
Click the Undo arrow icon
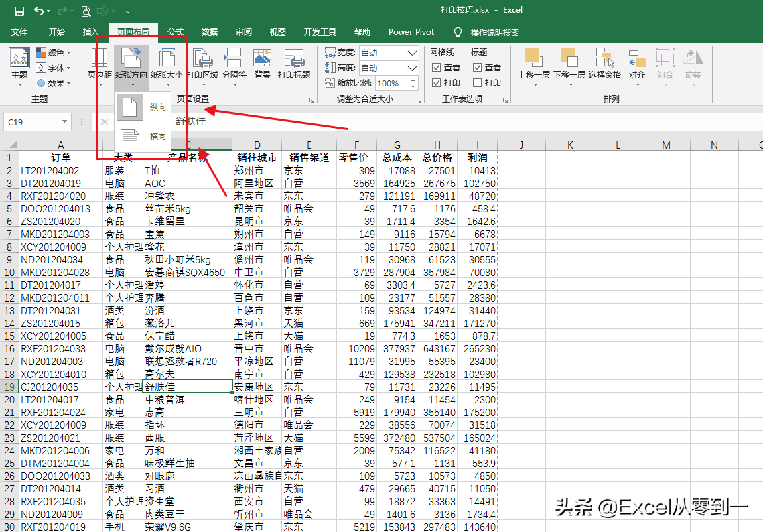coord(39,11)
